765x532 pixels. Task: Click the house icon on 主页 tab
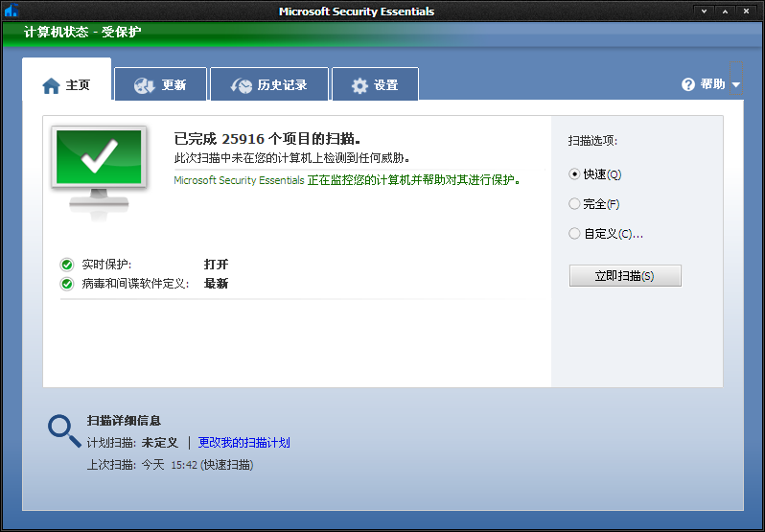[51, 86]
